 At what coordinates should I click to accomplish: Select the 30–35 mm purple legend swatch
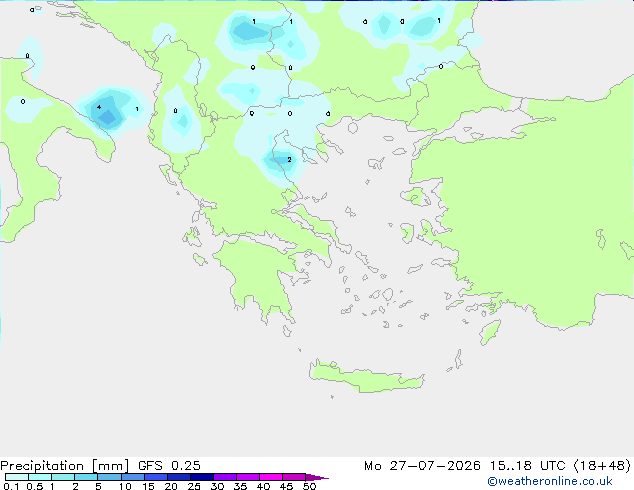(225, 477)
